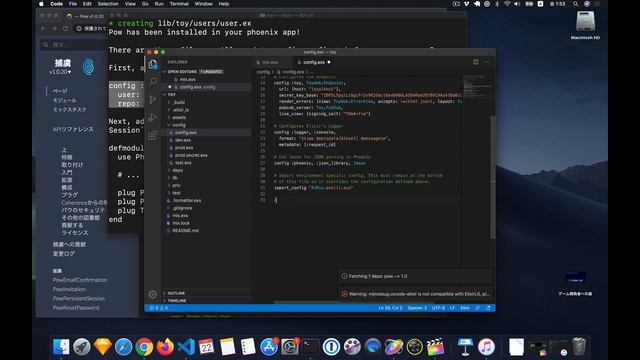Open 1Password from the Dock
Screen dimensions: 640x360
click(331, 347)
